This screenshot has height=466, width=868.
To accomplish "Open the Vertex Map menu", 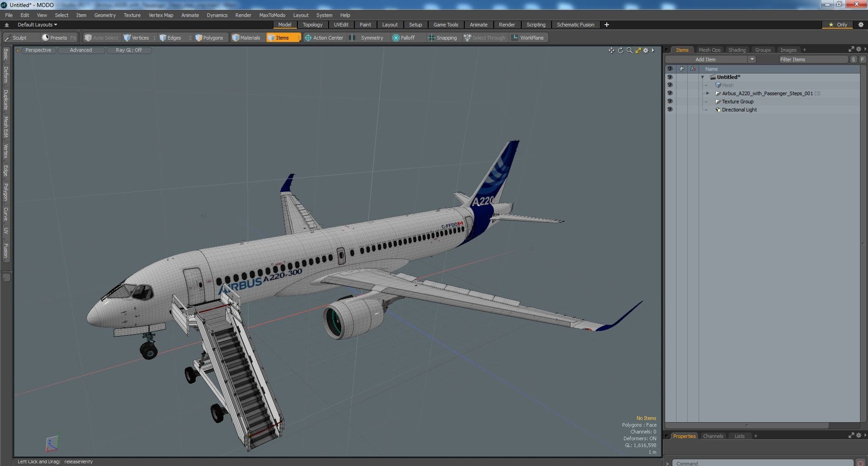I will pos(161,15).
